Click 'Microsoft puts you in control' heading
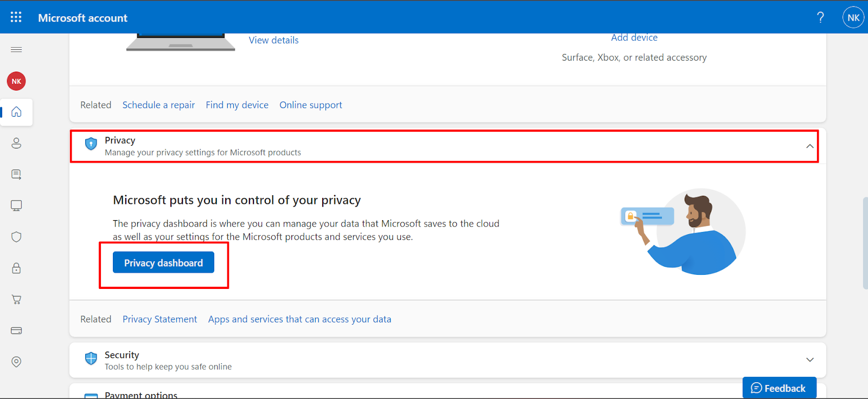This screenshot has width=868, height=399. pyautogui.click(x=237, y=200)
